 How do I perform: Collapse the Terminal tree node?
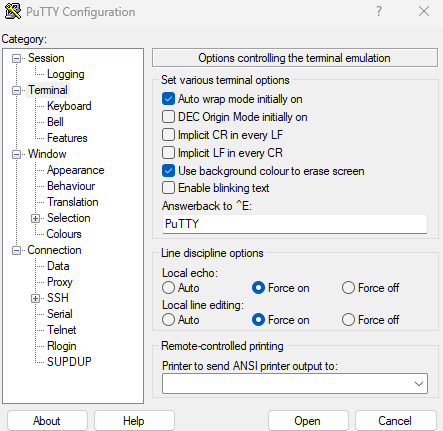[x=16, y=91]
